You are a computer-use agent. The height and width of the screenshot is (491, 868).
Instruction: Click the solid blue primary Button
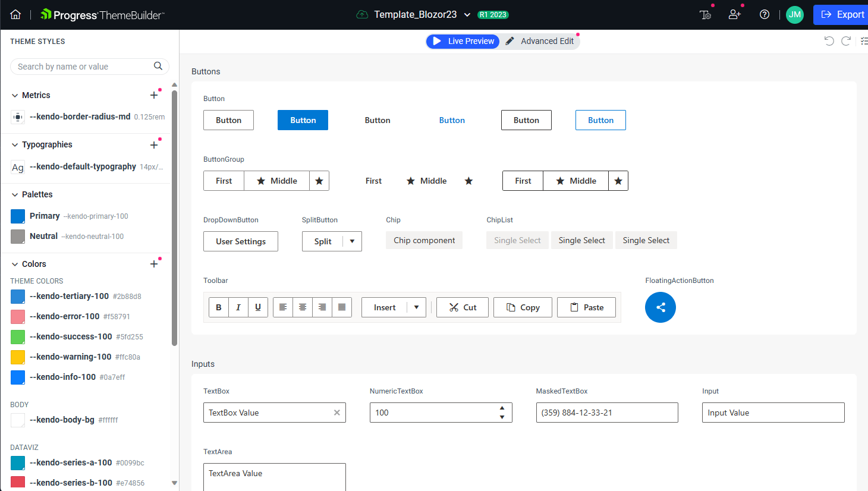[x=303, y=120]
